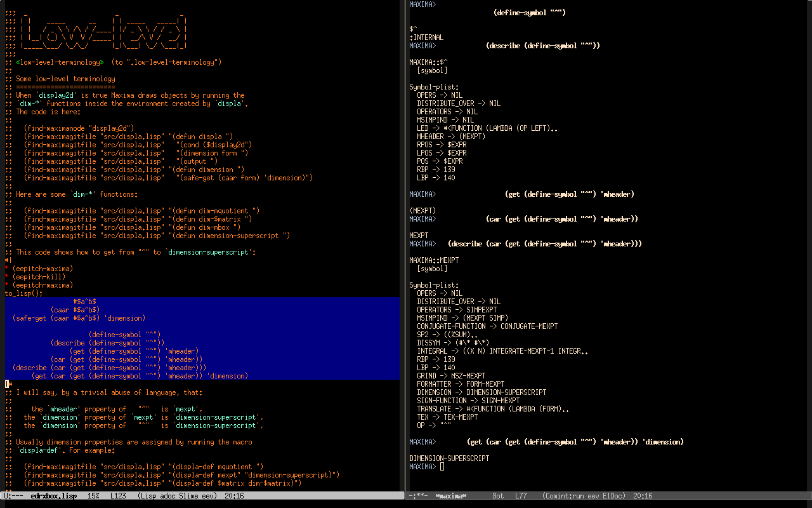
Task: Follow the find-maximanode "display2d" link
Action: 79,128
